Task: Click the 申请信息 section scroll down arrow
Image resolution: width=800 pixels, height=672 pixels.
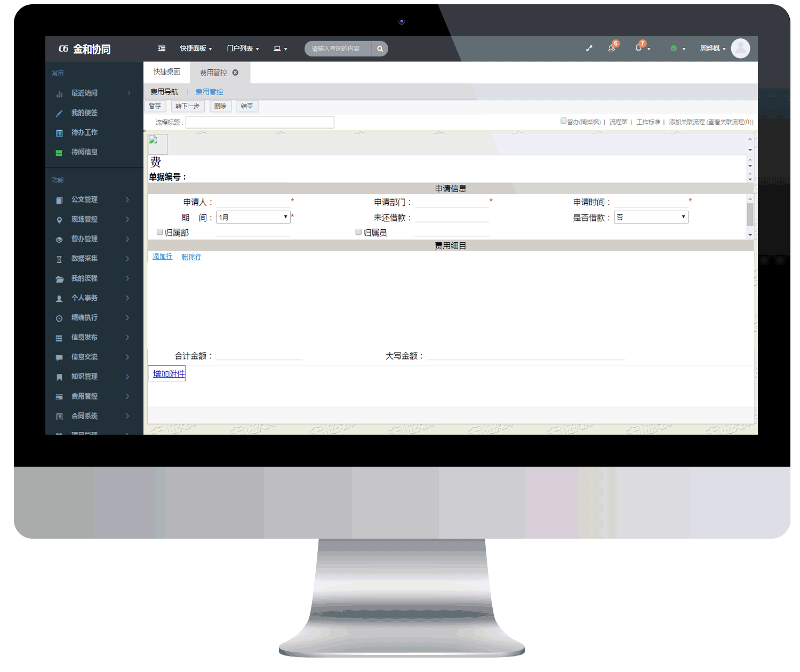Action: pyautogui.click(x=750, y=235)
